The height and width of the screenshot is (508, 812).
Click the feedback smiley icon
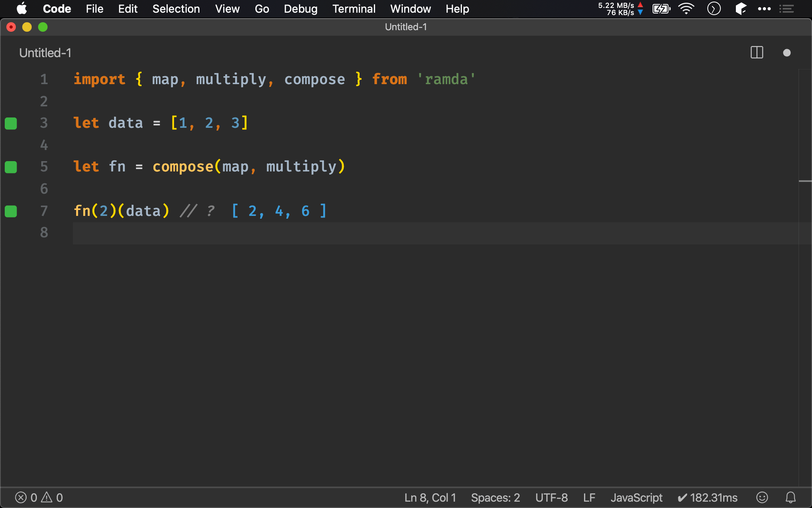[x=762, y=497]
